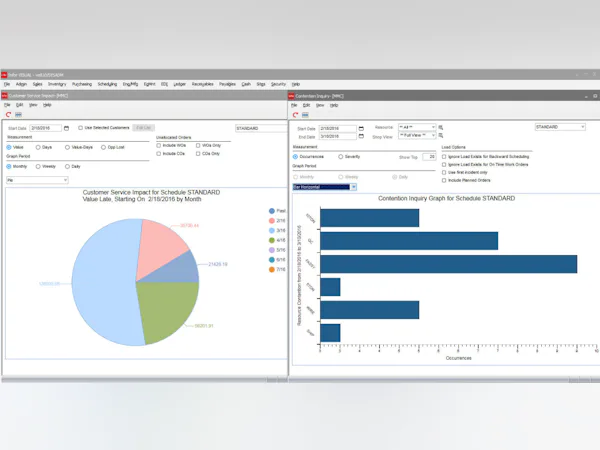This screenshot has height=450, width=600.
Task: Open STANDARD schedule dropdown in Customer Service Impact
Action: click(x=261, y=128)
